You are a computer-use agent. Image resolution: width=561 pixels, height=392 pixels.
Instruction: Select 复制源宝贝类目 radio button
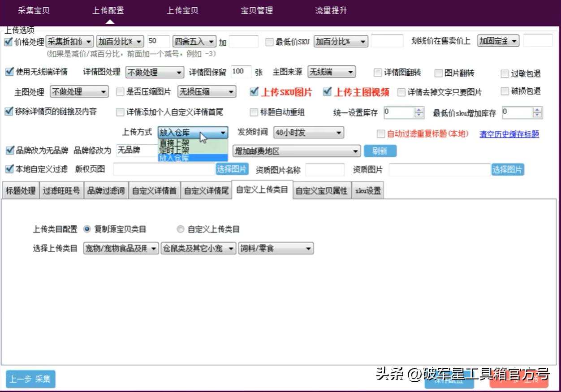click(87, 229)
